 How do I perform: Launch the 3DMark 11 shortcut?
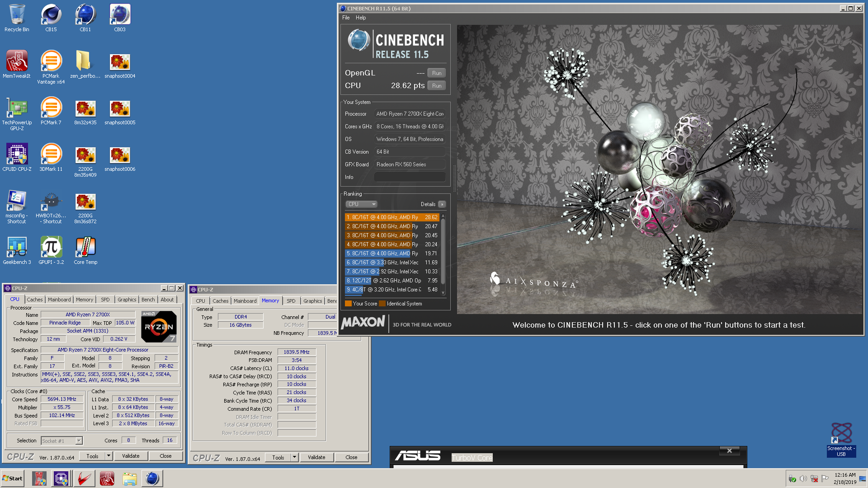point(51,157)
